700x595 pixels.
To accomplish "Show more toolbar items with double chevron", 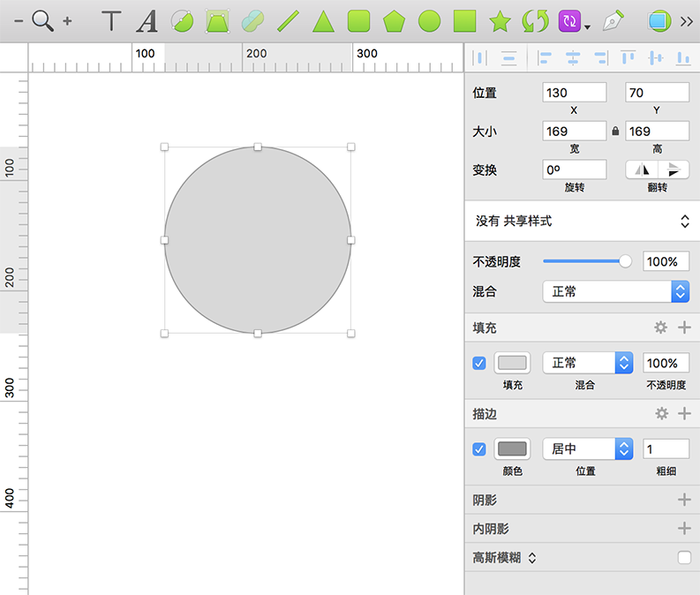I will coord(686,21).
